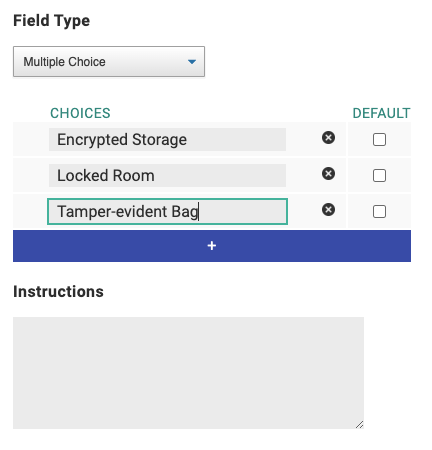Viewport: 432px width, 450px height.
Task: Open the Field Type dropdown
Action: click(109, 62)
